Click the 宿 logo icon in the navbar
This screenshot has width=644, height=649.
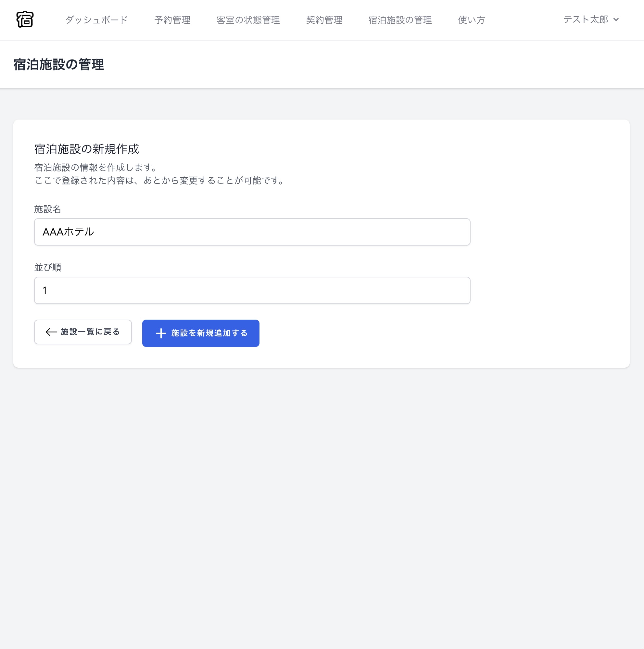tap(26, 20)
